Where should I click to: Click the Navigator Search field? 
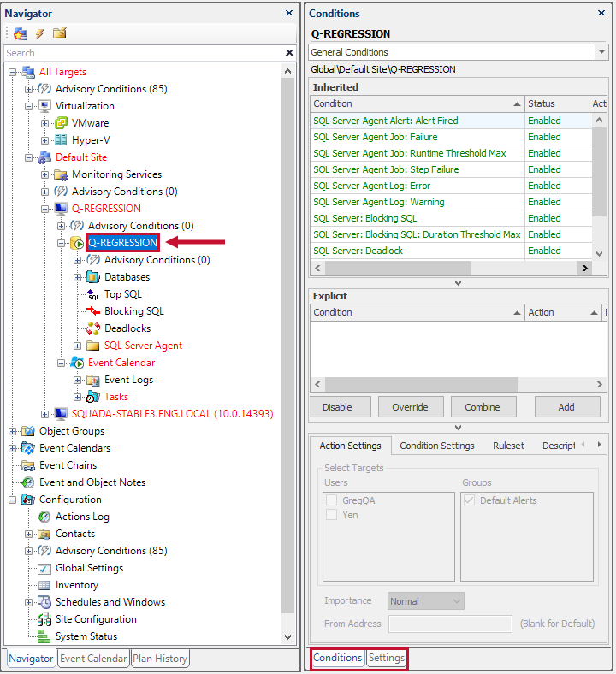click(144, 53)
